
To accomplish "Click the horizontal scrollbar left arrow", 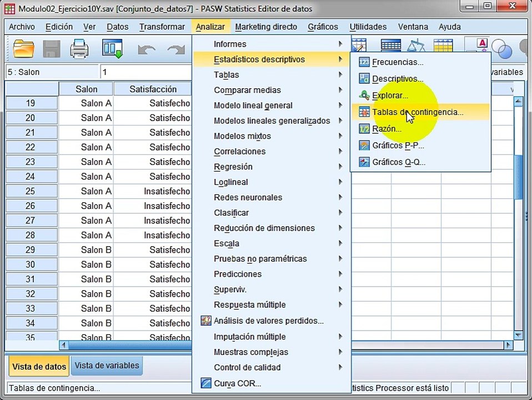I will (x=63, y=345).
